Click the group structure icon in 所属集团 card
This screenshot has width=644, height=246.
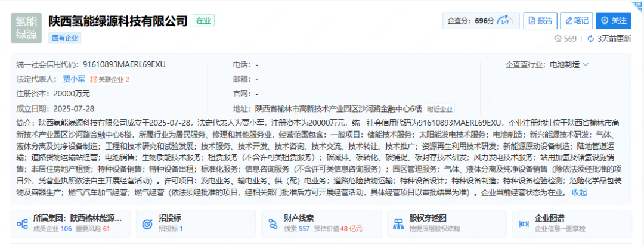tap(22, 224)
